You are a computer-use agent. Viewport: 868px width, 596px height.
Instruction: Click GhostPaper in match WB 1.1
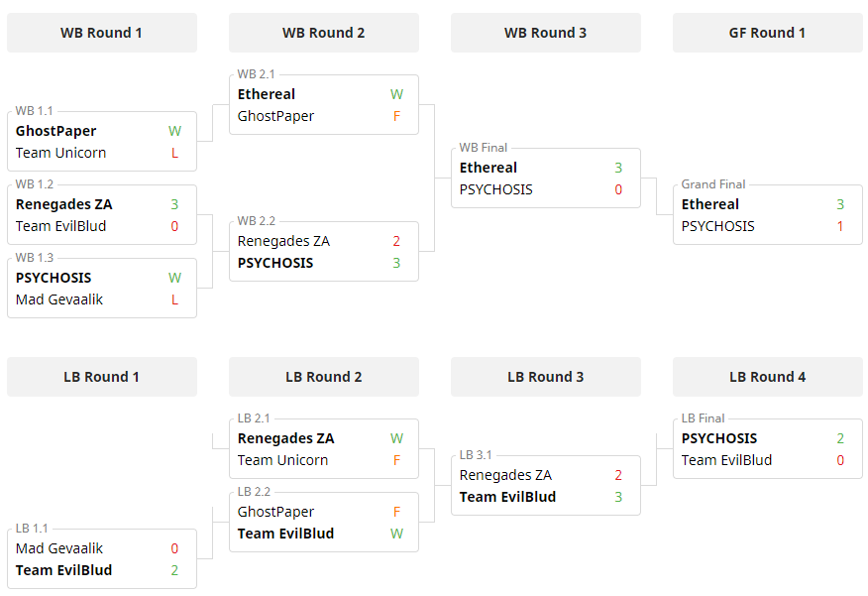(56, 131)
